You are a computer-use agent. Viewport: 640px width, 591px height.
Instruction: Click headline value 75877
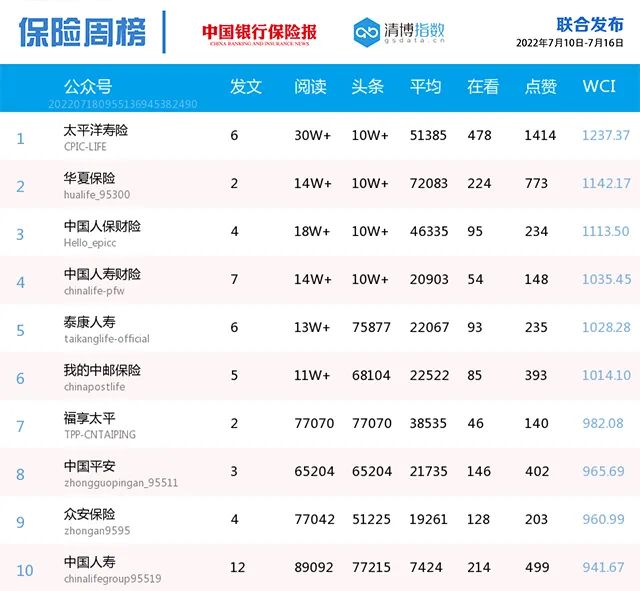pyautogui.click(x=371, y=327)
